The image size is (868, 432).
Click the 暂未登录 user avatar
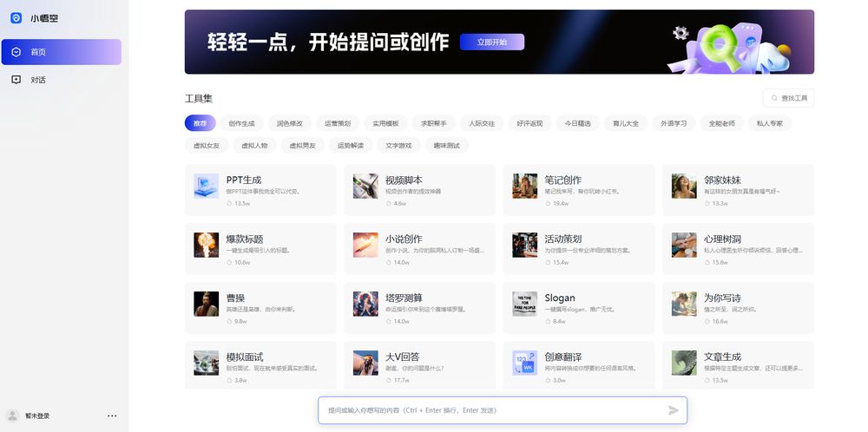tap(11, 416)
